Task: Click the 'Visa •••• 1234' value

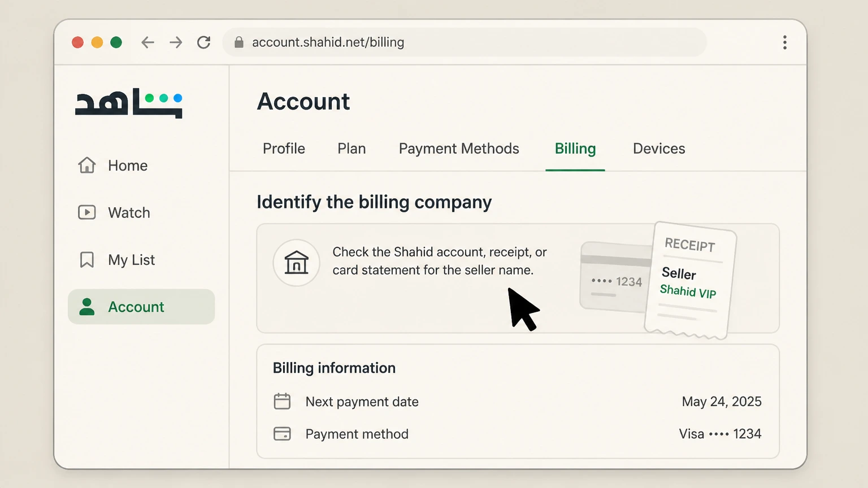Action: 720,434
